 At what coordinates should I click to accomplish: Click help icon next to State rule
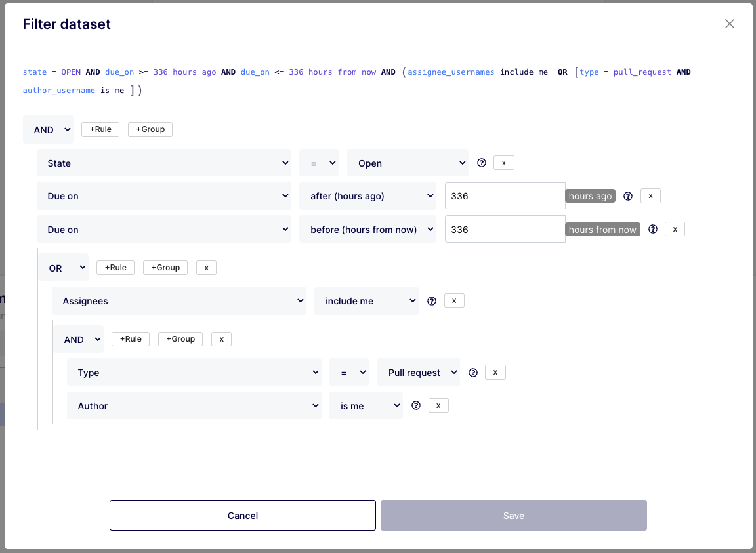(482, 163)
